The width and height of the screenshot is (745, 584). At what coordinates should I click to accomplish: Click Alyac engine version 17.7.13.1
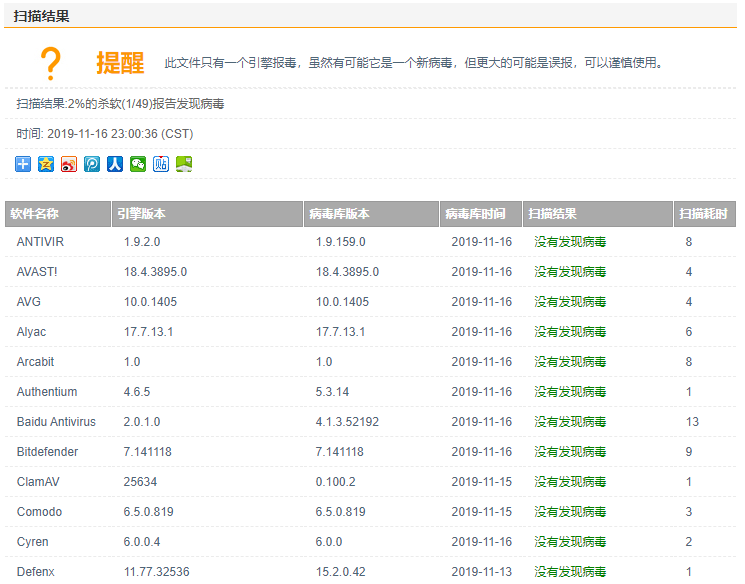coord(148,332)
